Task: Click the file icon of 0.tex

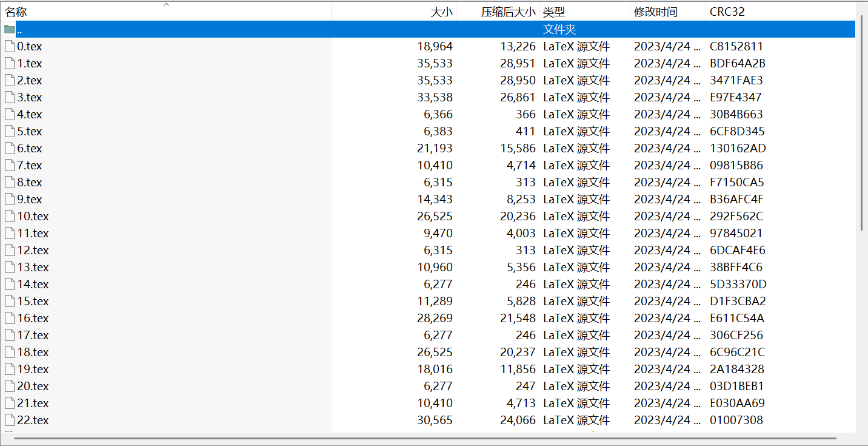Action: (10, 46)
